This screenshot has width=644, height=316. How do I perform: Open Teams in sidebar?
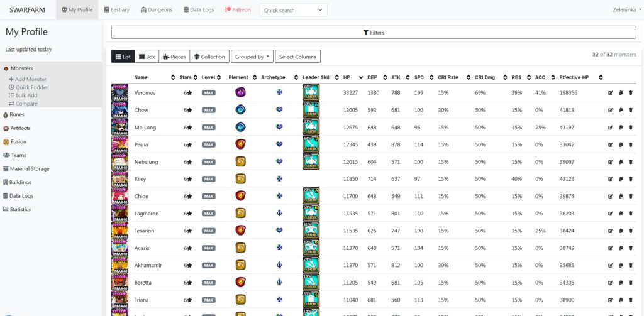pos(14,155)
